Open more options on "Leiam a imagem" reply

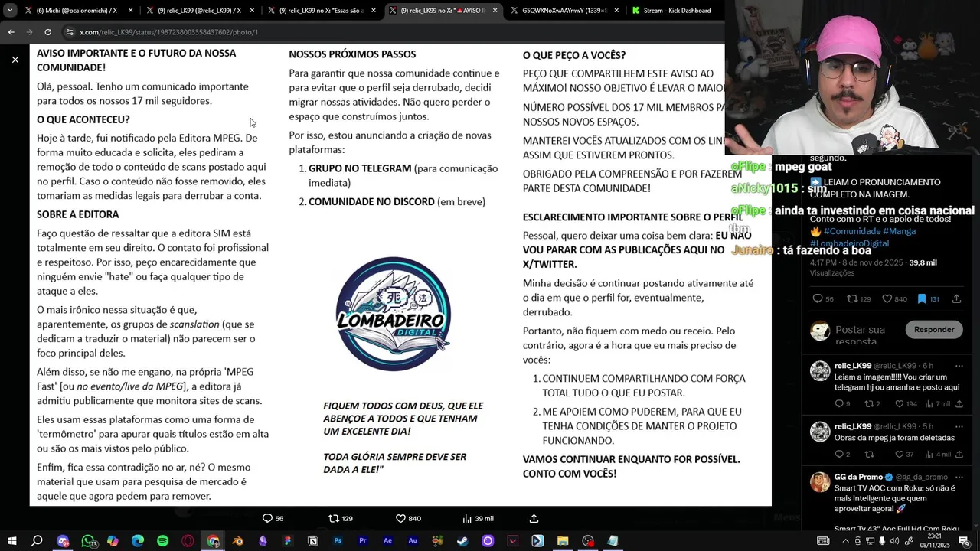tap(959, 366)
